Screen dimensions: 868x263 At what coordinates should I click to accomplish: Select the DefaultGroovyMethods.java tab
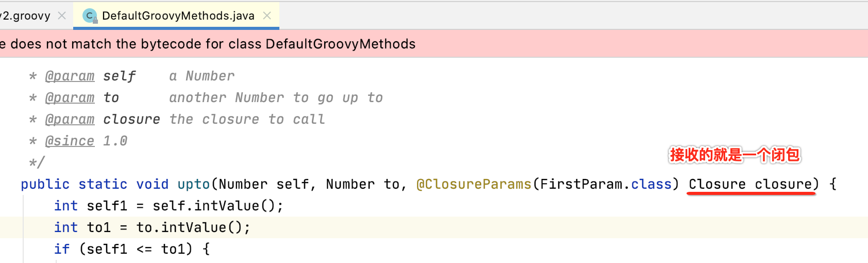click(x=178, y=16)
